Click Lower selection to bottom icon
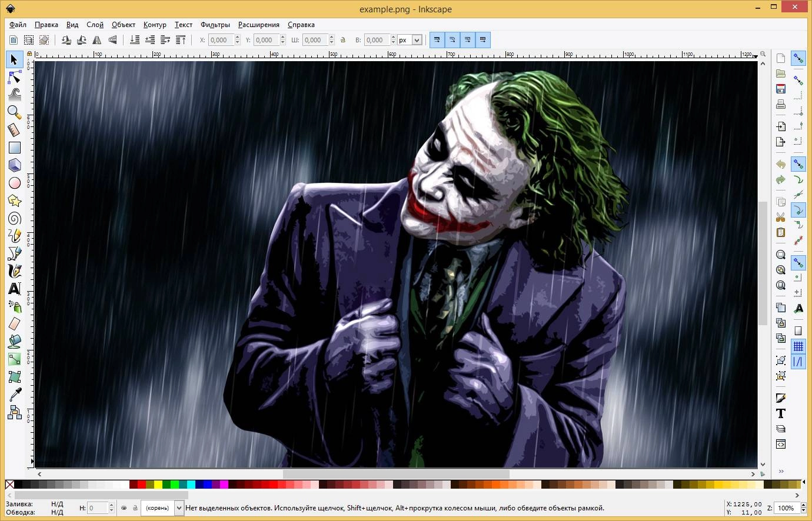The width and height of the screenshot is (812, 521). [135, 40]
